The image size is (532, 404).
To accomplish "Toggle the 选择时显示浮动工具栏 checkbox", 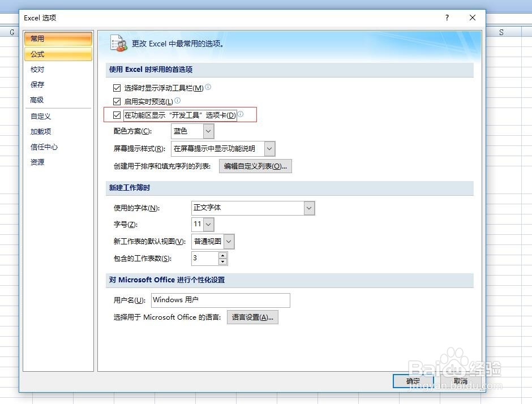I will [117, 88].
